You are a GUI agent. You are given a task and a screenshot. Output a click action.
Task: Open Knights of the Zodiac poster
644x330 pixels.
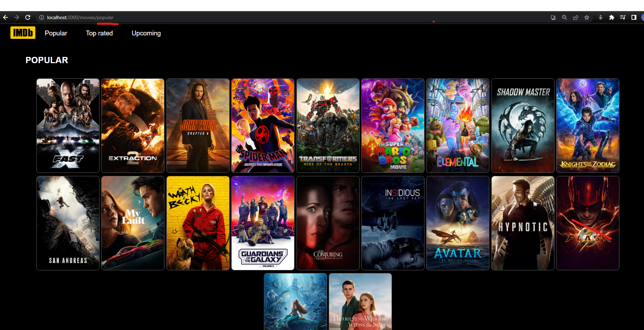(588, 126)
